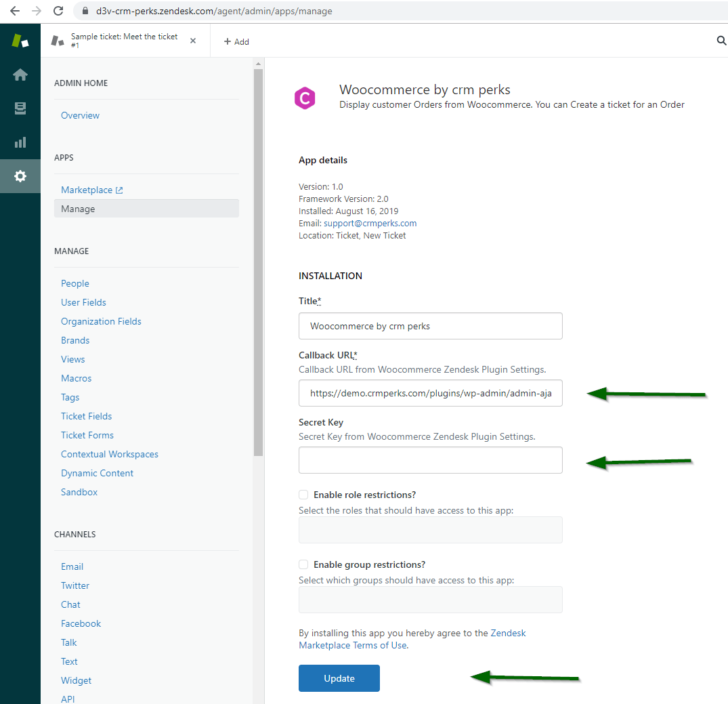Image resolution: width=728 pixels, height=704 pixels.
Task: Reload the page with browser refresh icon
Action: (x=58, y=11)
